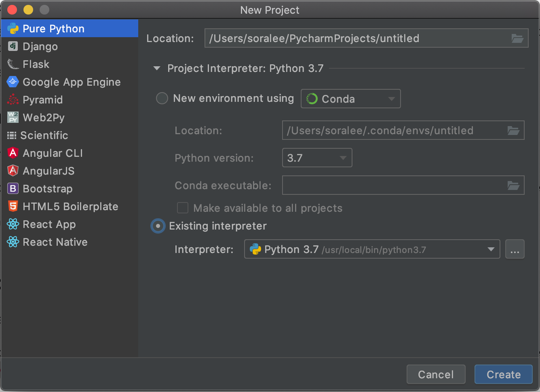Image resolution: width=540 pixels, height=392 pixels.
Task: Click the Pure Python logo icon
Action: 13,29
